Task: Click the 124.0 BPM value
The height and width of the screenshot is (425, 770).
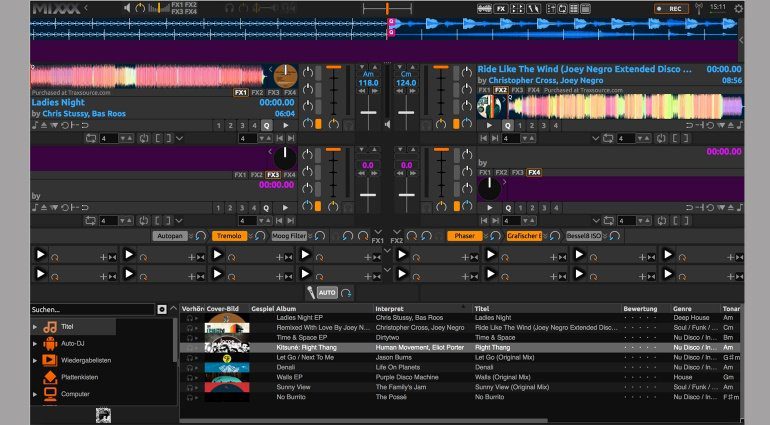Action: tap(406, 83)
